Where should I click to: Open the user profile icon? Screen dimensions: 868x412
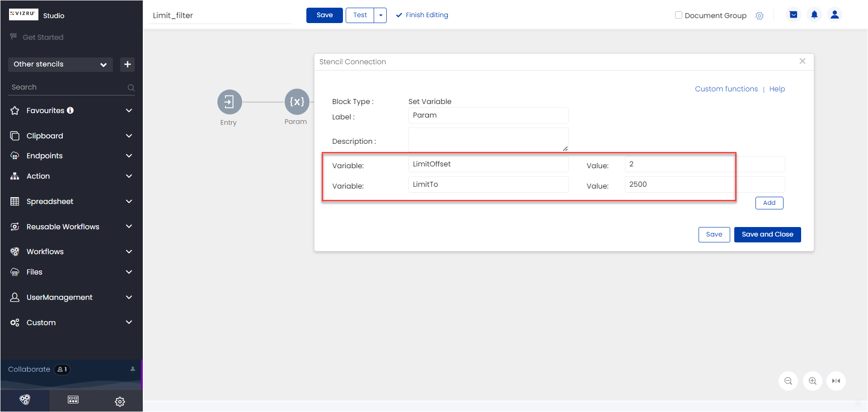pos(835,15)
